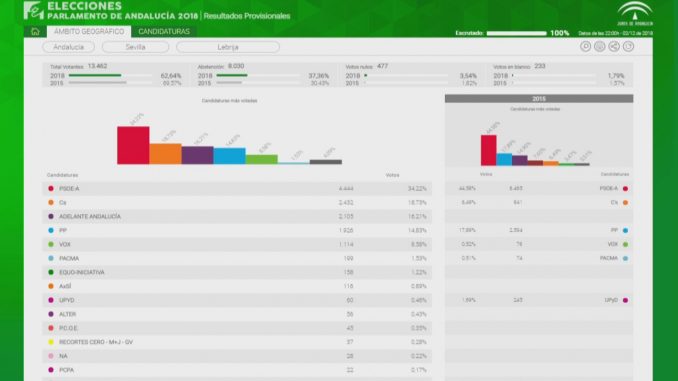678x381 pixels.
Task: Click the Votos nulos 477 figure
Action: pyautogui.click(x=383, y=66)
